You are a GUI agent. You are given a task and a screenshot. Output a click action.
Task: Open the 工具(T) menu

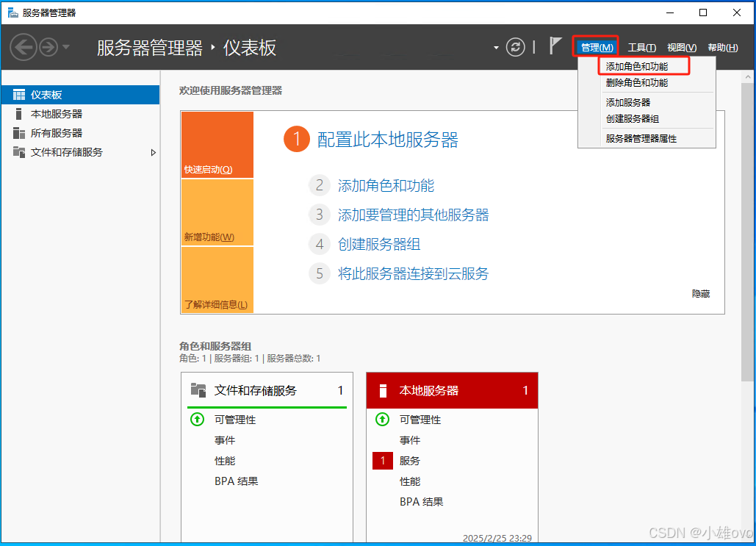[641, 47]
